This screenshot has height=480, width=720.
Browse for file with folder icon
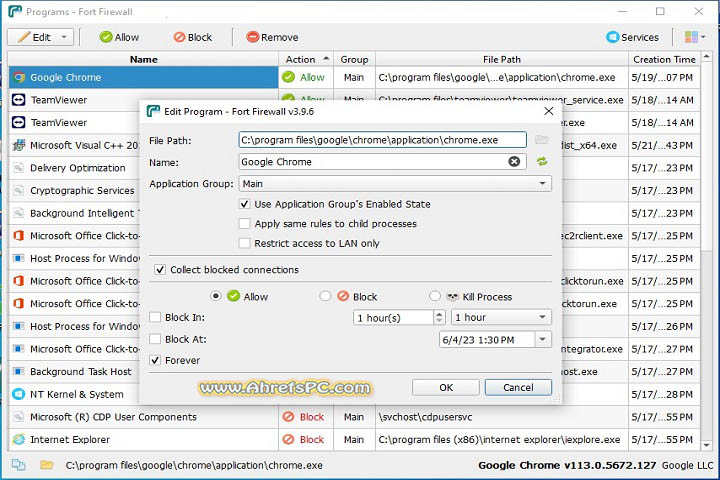tap(542, 140)
